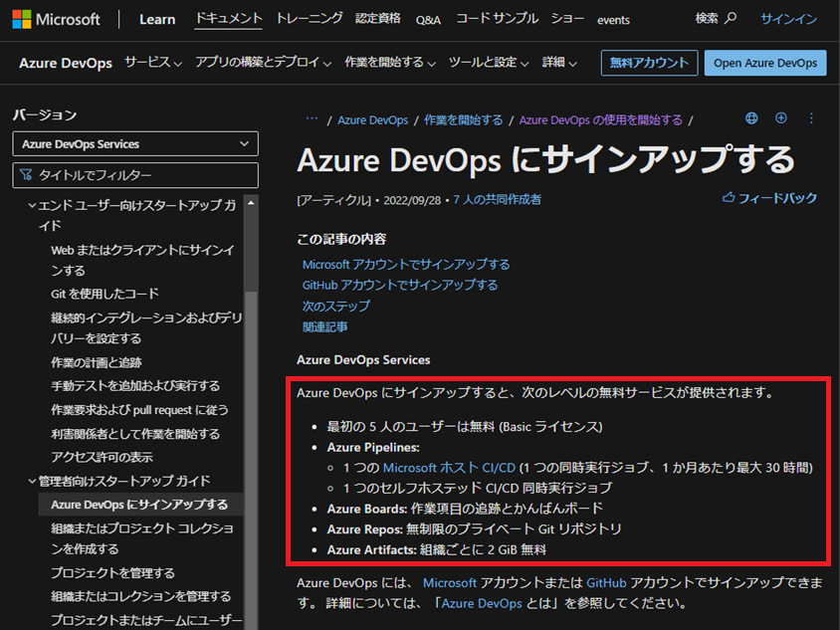Click the globe language icon
This screenshot has width=840, height=630.
coord(751,118)
